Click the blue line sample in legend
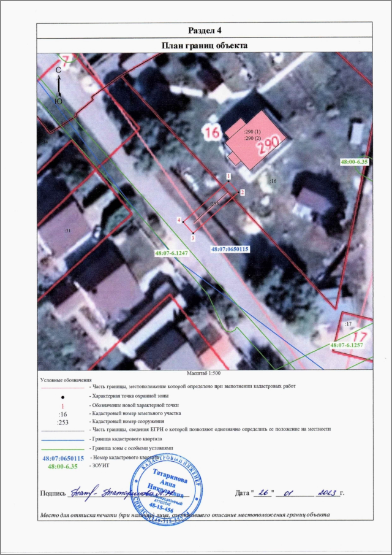Screen dimensions: 392x555 (x=61, y=440)
